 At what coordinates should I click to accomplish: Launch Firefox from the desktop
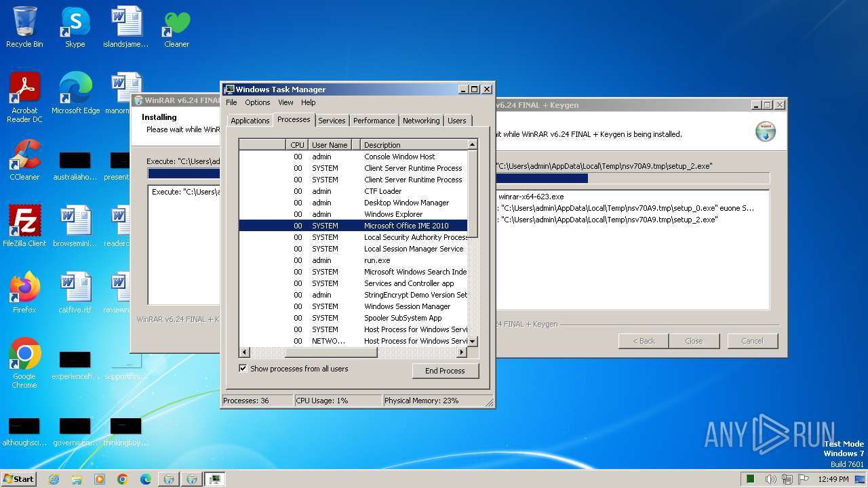point(24,293)
